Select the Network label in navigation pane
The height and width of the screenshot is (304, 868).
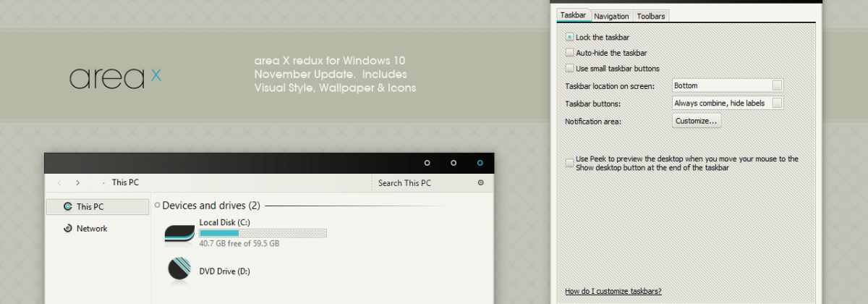click(x=92, y=229)
